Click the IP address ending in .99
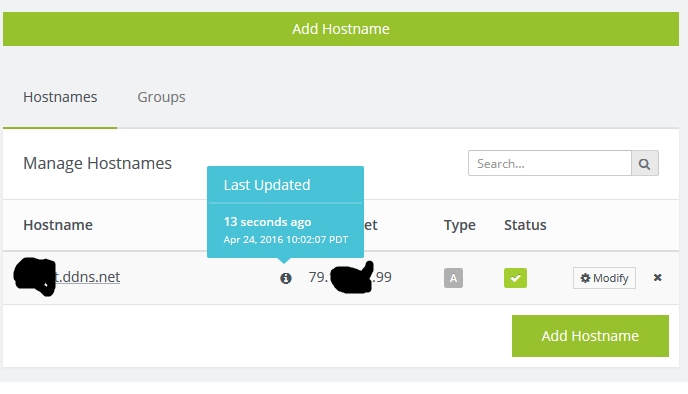This screenshot has width=688, height=394. point(350,277)
